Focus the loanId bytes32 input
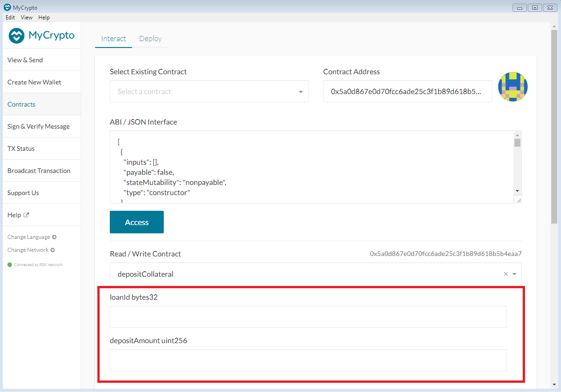This screenshot has width=561, height=392. (x=308, y=317)
